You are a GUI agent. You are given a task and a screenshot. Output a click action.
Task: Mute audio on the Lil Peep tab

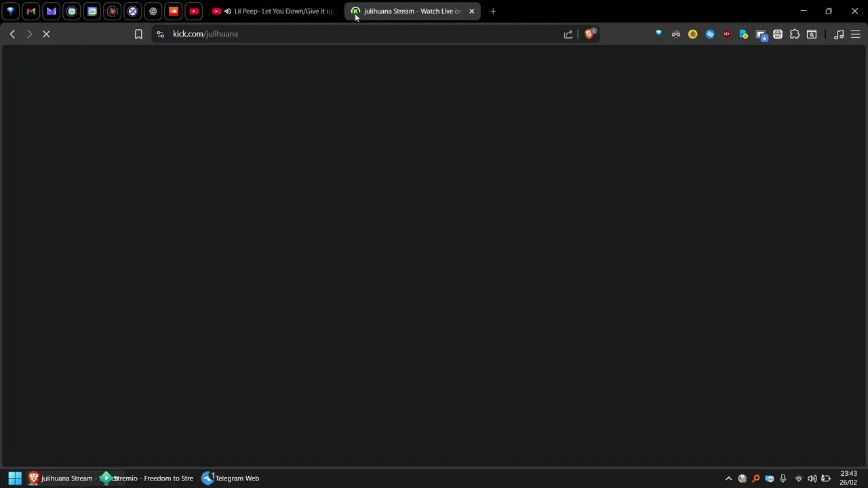[x=228, y=11]
